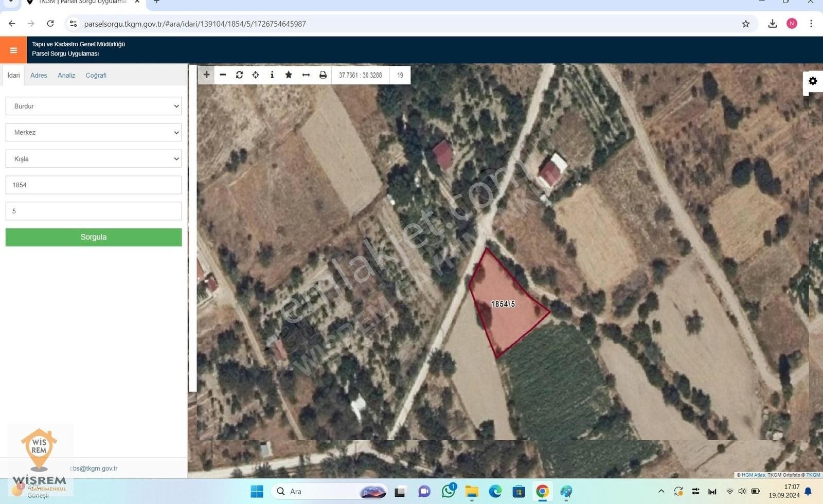Click the block number field containing 1854
Image resolution: width=823 pixels, height=504 pixels.
pyautogui.click(x=93, y=185)
